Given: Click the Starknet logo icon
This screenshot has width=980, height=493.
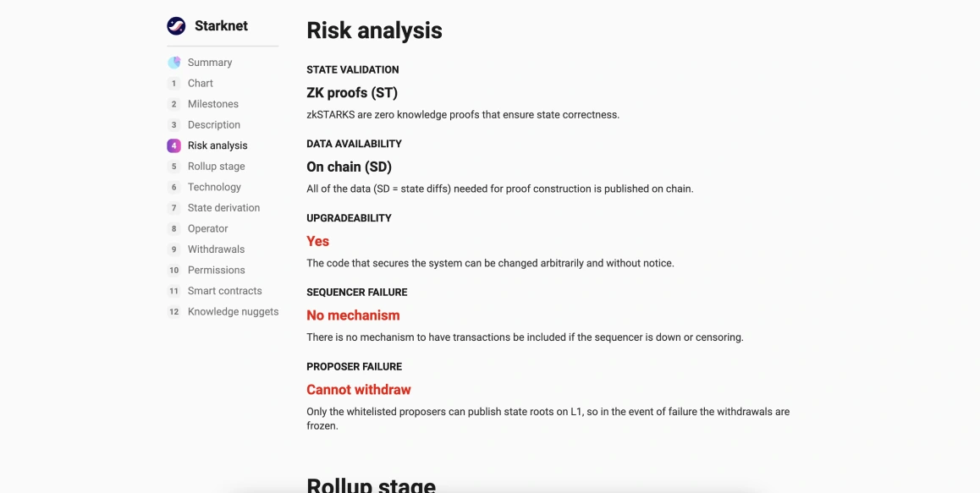Looking at the screenshot, I should pos(176,26).
